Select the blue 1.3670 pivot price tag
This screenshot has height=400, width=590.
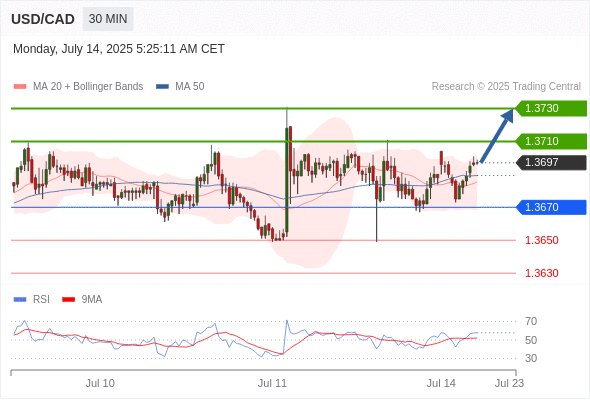[551, 207]
